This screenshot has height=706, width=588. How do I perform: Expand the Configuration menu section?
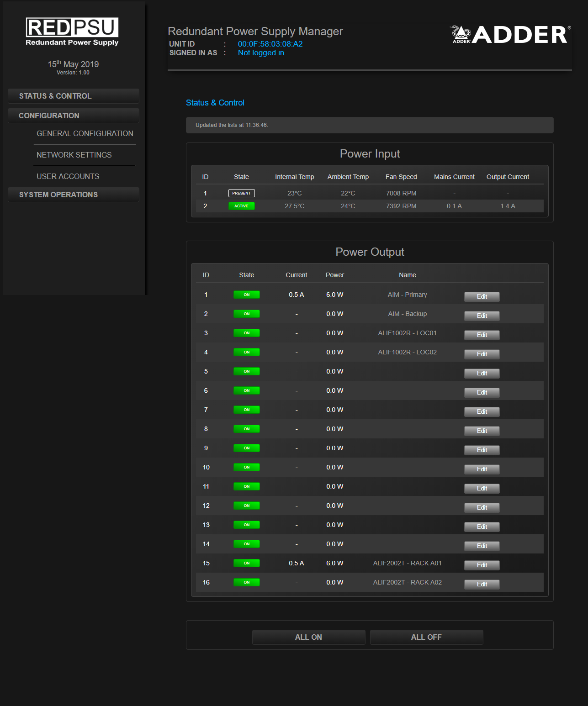click(73, 116)
